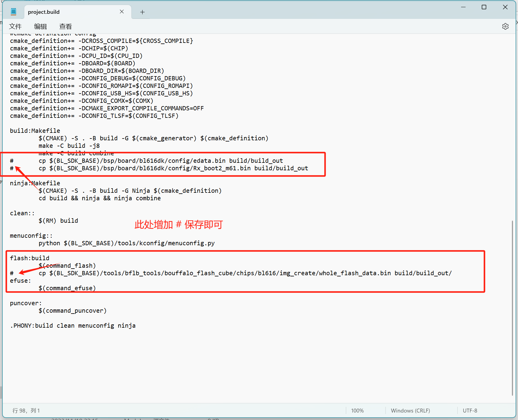Image resolution: width=518 pixels, height=420 pixels.
Task: Click the -DBOARD=$(BOARD) line
Action: [73, 63]
